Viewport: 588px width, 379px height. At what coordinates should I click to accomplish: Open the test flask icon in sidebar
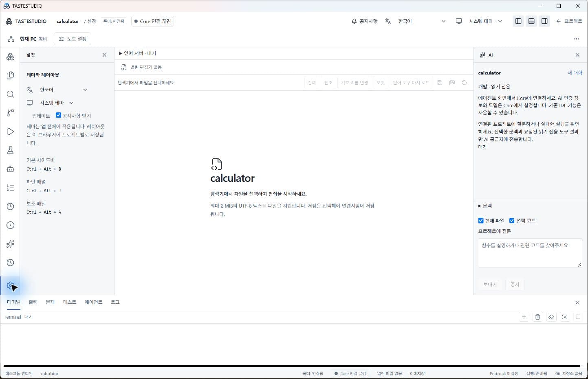click(x=11, y=150)
